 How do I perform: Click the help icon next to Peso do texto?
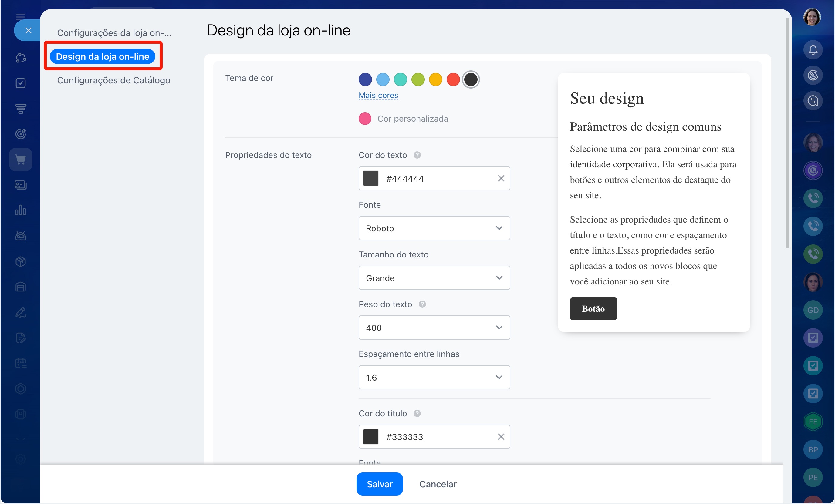point(422,304)
